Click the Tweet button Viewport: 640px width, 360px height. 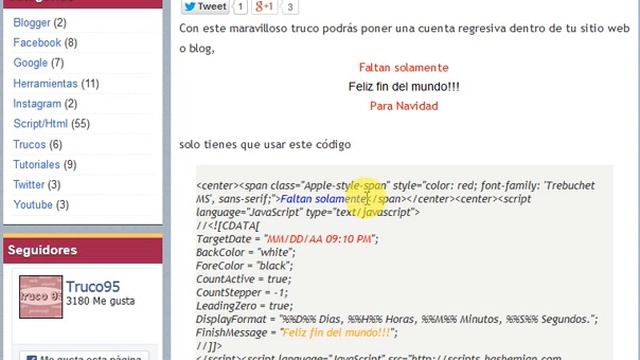(205, 7)
